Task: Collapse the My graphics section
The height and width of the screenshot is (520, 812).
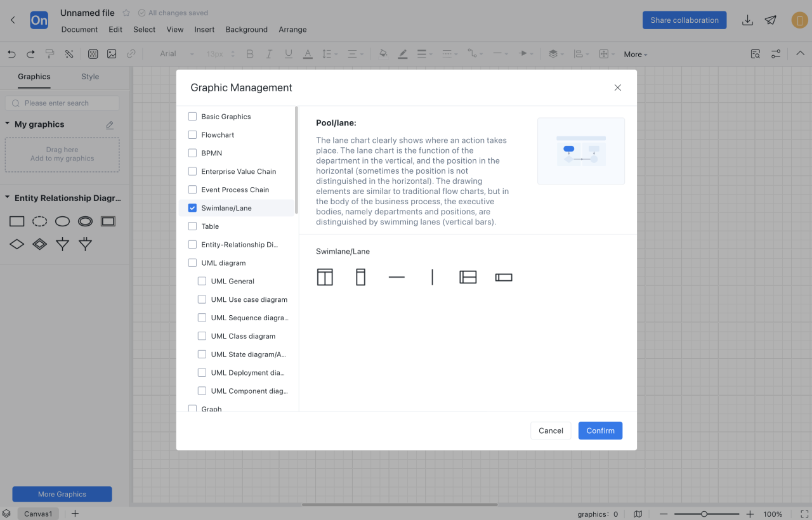Action: coord(8,124)
